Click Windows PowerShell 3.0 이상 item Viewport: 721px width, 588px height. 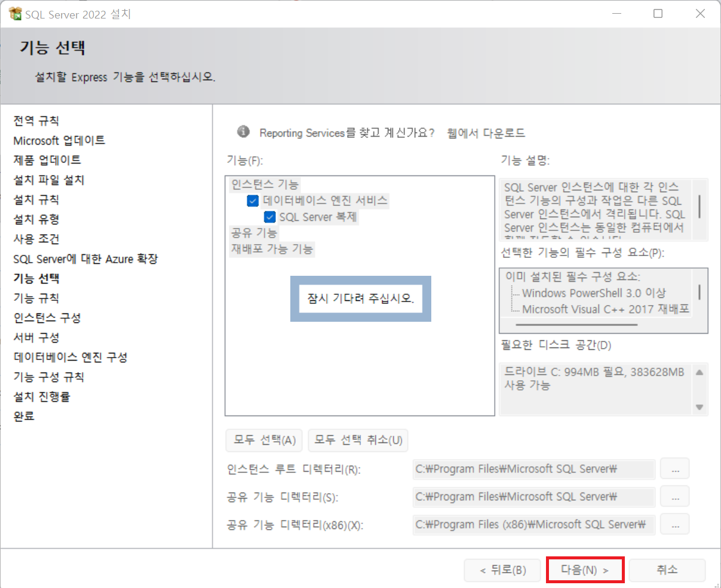click(594, 293)
